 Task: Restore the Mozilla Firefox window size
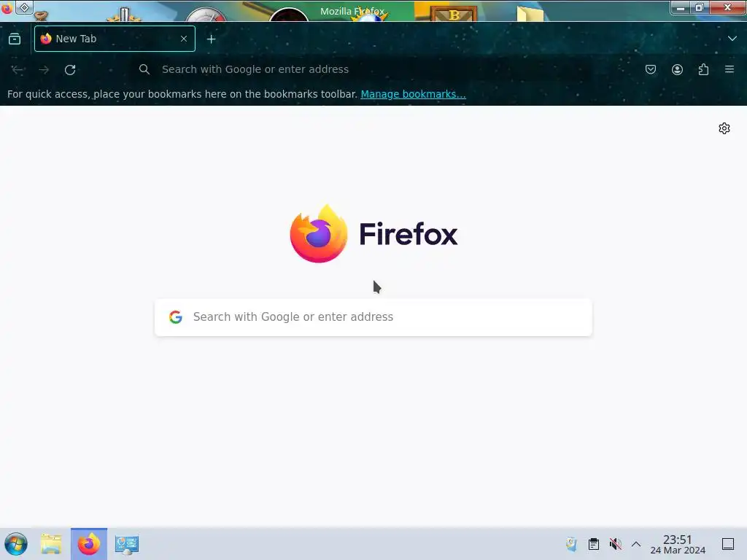700,7
